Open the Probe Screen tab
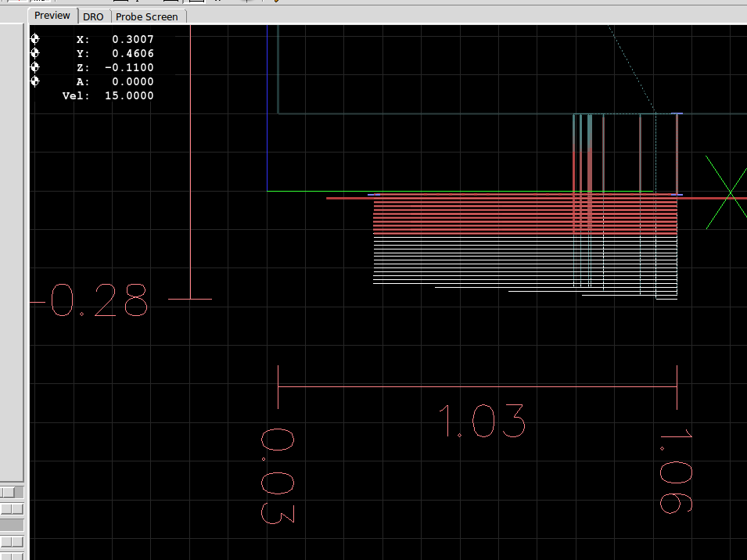Screen dimensions: 747x560 [x=147, y=16]
